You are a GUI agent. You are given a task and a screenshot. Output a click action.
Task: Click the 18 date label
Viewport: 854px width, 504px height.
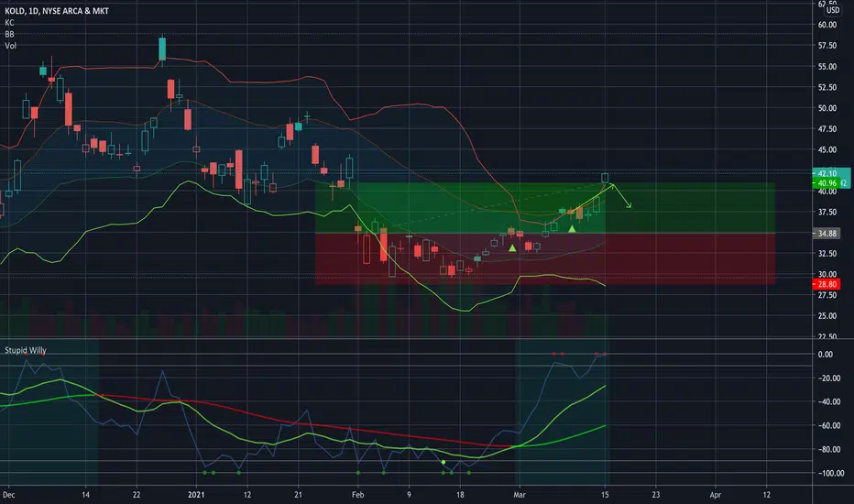460,495
